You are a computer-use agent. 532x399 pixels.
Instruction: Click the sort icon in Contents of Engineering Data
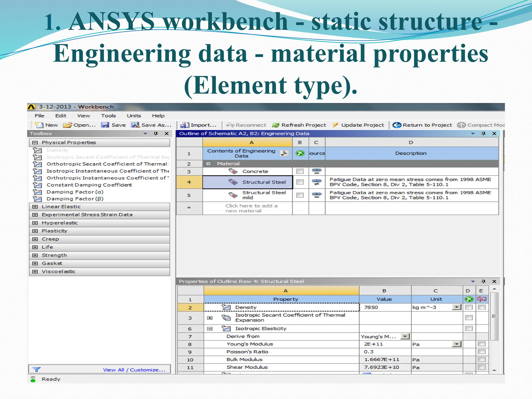coord(284,153)
